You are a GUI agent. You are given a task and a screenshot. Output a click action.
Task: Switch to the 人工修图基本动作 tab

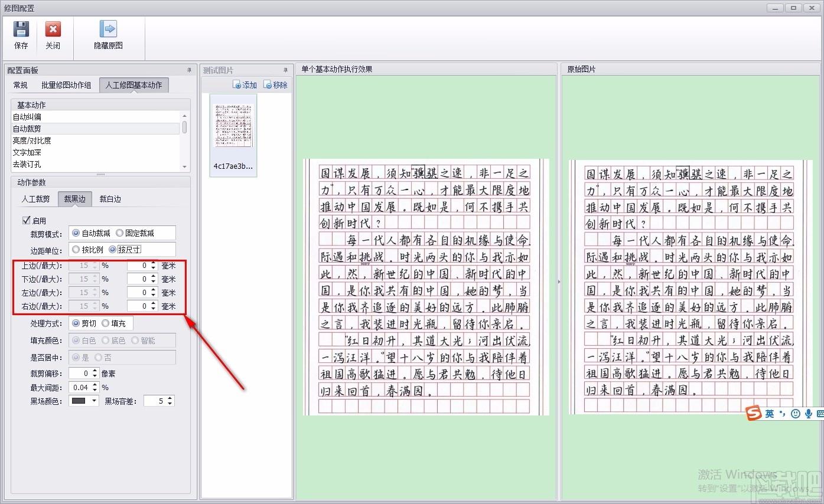click(133, 85)
